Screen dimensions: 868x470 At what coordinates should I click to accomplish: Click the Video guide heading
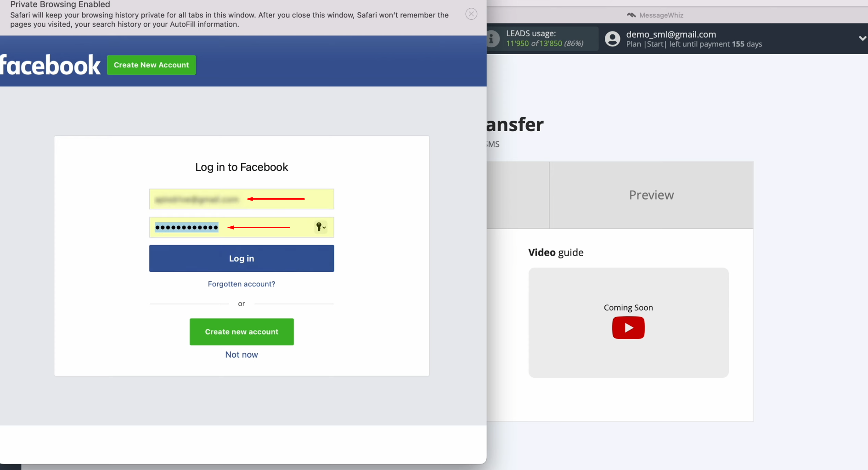tap(556, 252)
